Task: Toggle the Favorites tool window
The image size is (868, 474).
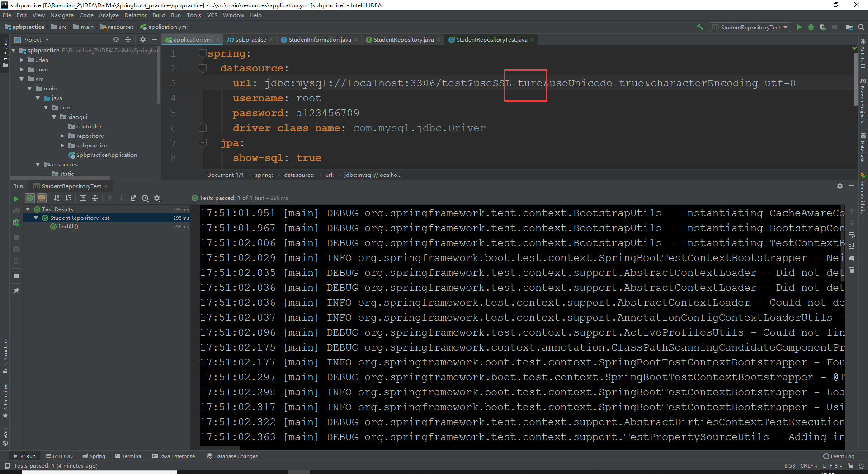Action: [x=5, y=401]
